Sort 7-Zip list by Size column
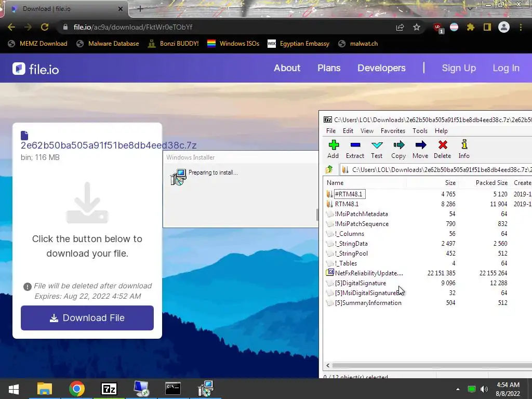 [432, 182]
